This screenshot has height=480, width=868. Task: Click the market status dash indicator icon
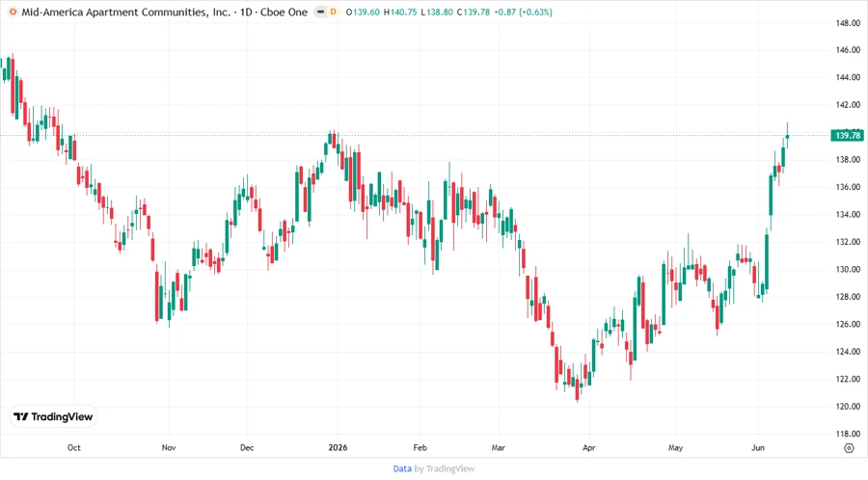tap(320, 12)
